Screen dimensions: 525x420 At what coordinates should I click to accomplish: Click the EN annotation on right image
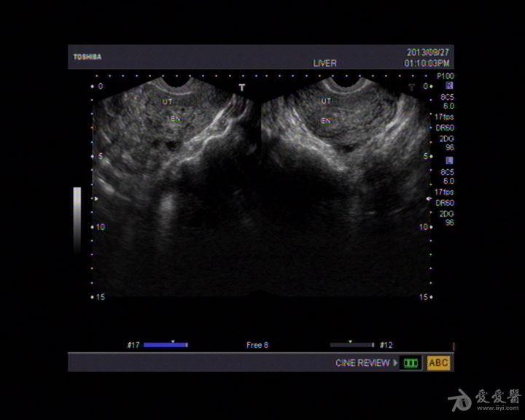click(326, 120)
